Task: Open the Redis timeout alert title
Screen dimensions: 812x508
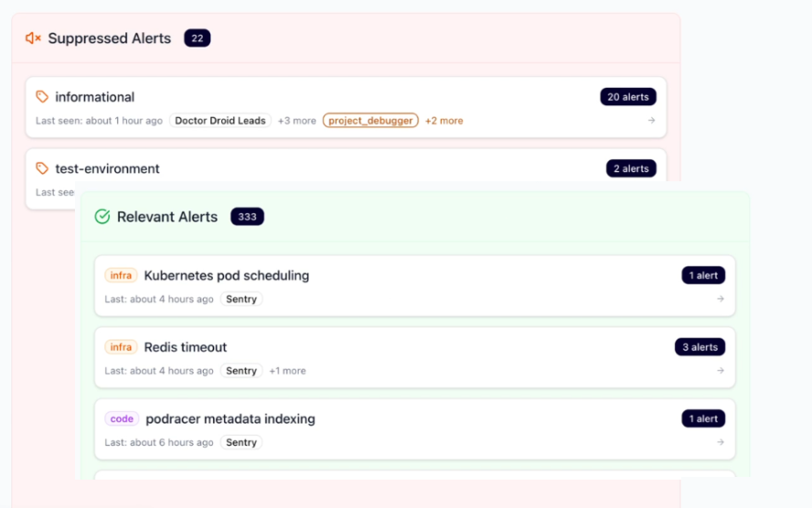Action: pos(186,347)
